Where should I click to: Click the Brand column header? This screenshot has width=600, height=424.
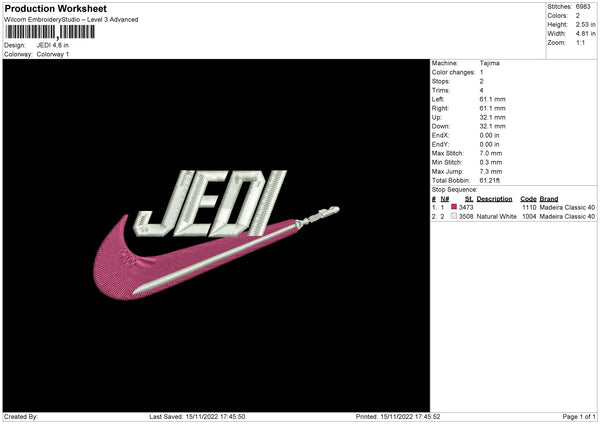tap(549, 199)
